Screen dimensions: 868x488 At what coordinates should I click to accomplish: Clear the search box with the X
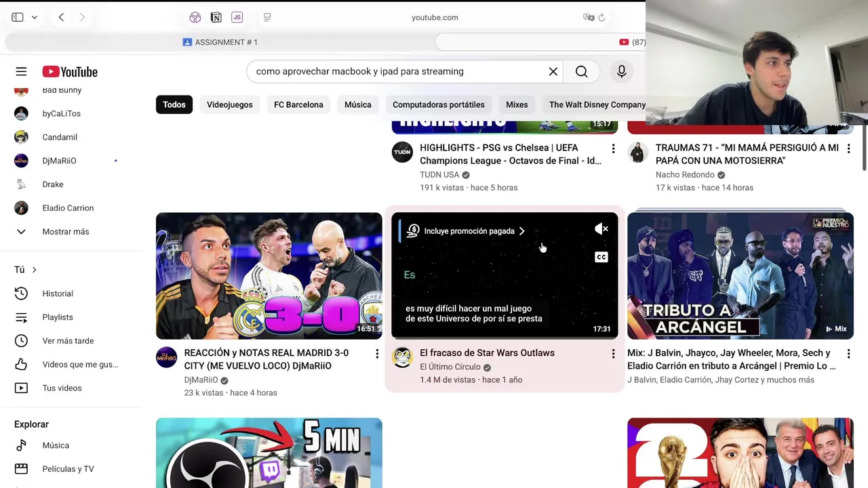[x=553, y=72]
